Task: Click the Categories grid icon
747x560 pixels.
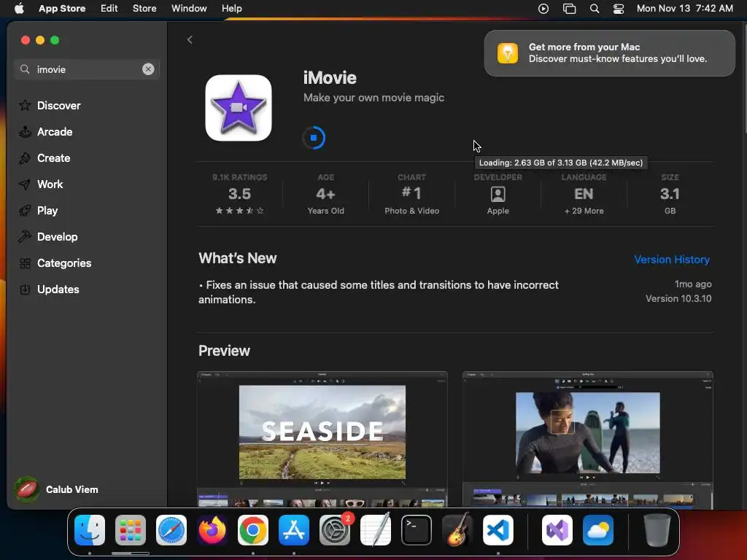Action: click(x=25, y=262)
